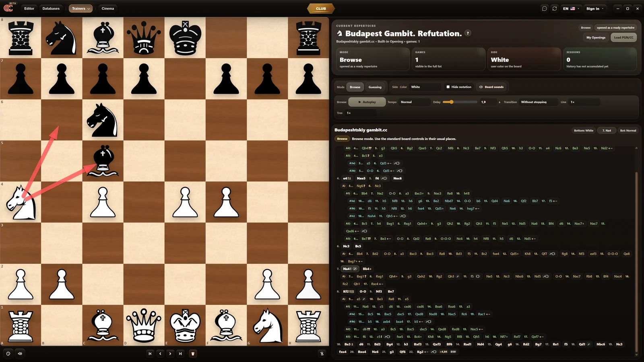Open the board theme palette icon
The width and height of the screenshot is (644, 362).
8,354
